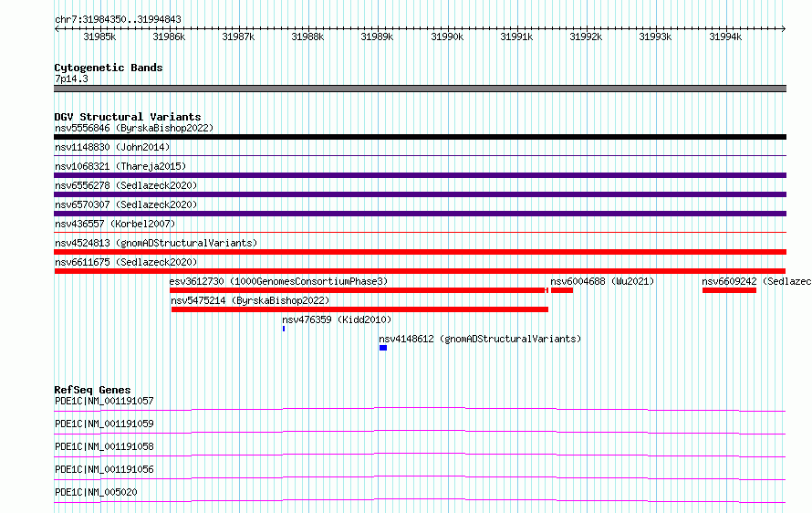Click the ruler's right arrow end

(x=784, y=29)
